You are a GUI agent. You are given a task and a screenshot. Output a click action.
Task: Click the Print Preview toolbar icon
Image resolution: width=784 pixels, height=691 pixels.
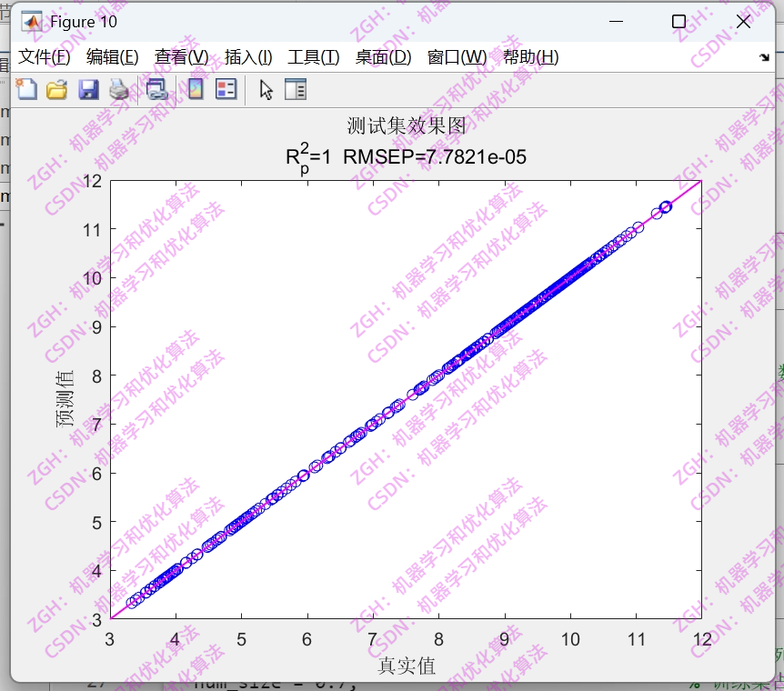point(156,90)
